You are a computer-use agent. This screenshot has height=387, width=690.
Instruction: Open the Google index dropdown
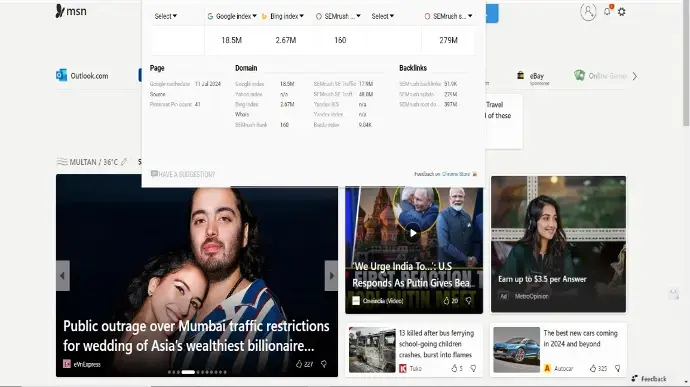[232, 16]
